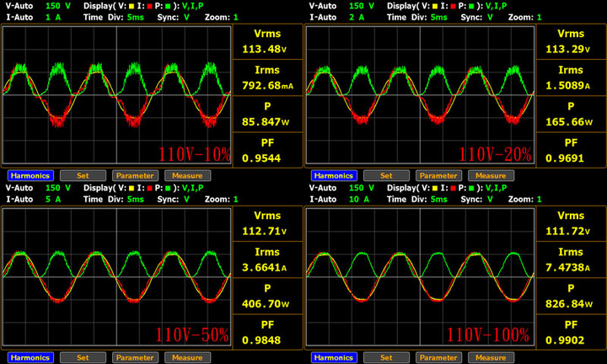Select the Irms reading 7.4738A
The height and width of the screenshot is (364, 607).
coord(568,267)
